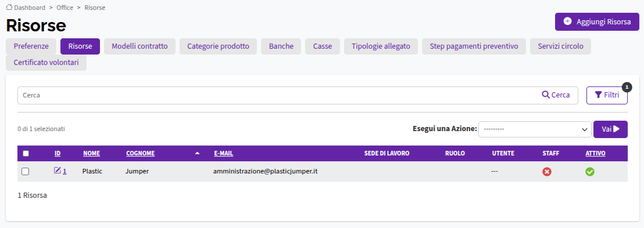Go to Servizi circolo tab

[561, 46]
